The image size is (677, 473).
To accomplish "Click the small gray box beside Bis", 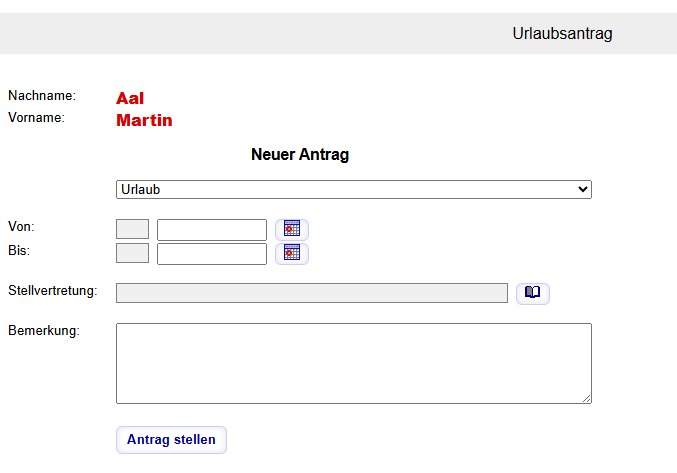I will pos(132,254).
